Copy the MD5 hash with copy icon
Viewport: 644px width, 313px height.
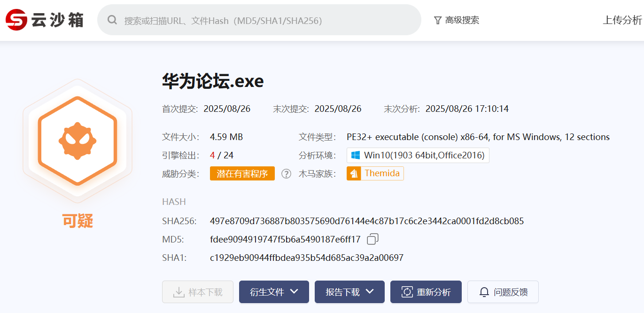(372, 239)
